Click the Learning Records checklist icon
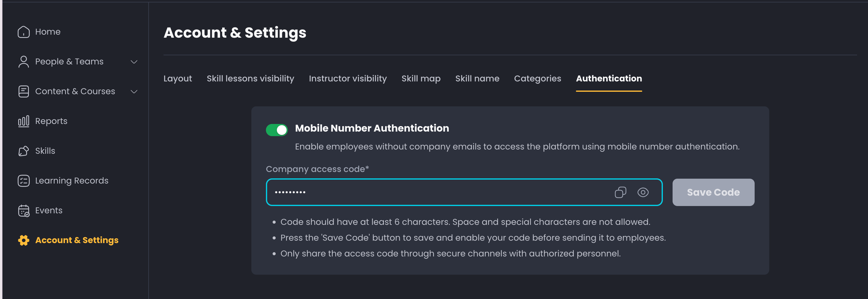Image resolution: width=868 pixels, height=299 pixels. [24, 181]
